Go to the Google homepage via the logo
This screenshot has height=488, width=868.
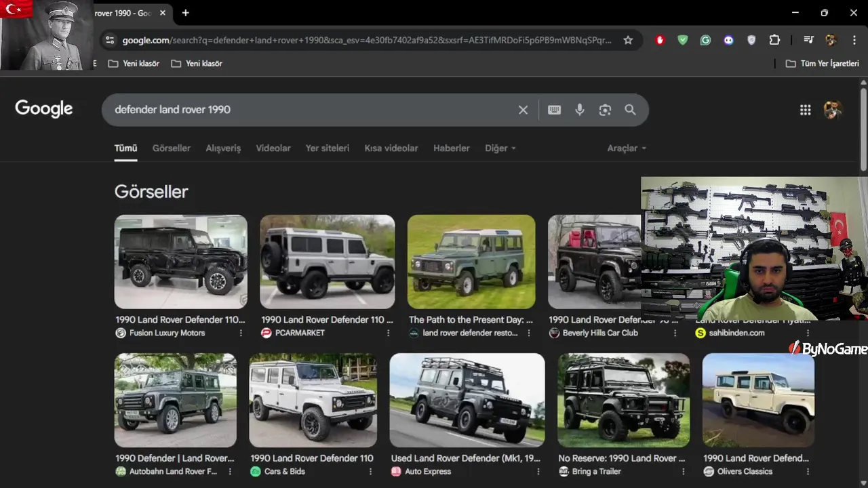(x=44, y=109)
